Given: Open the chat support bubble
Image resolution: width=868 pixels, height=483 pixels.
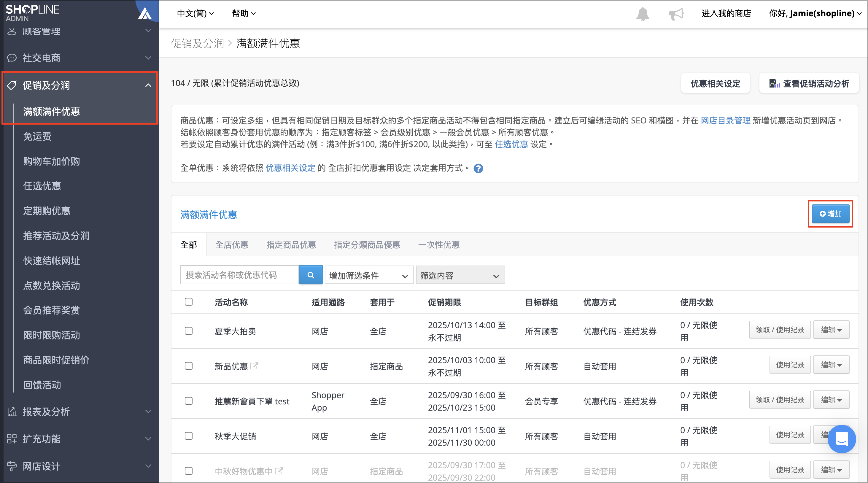Looking at the screenshot, I should 841,438.
